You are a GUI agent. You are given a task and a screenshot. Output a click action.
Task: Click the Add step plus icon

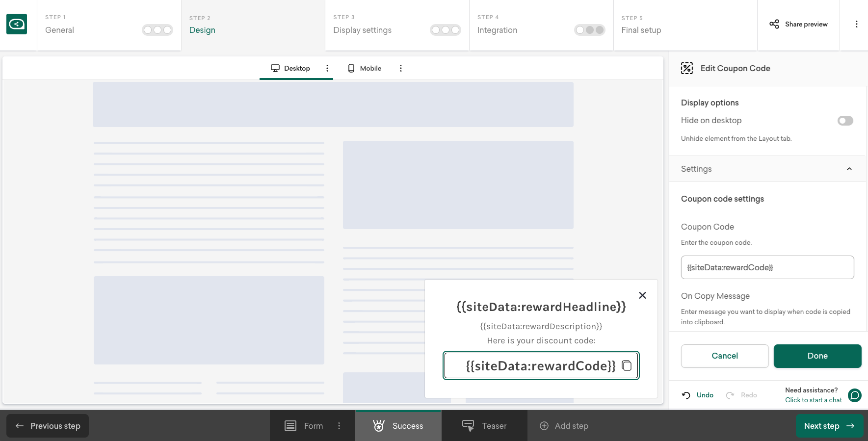tap(544, 426)
